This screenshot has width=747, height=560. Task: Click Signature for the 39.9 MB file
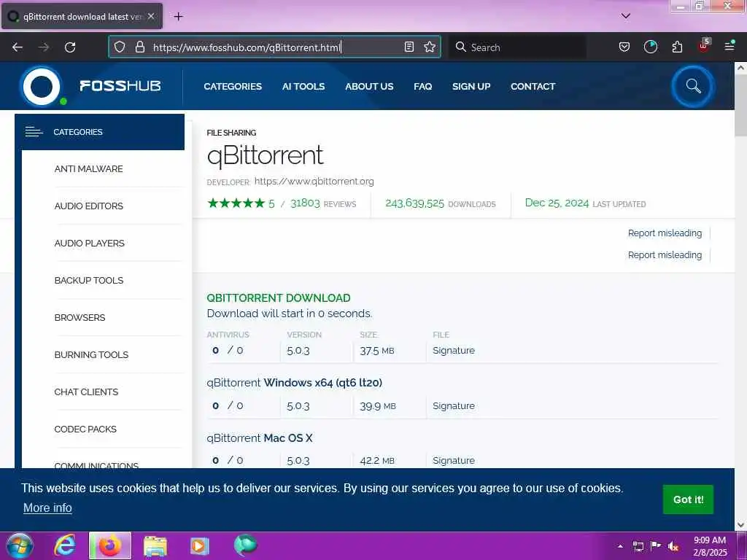click(x=454, y=405)
